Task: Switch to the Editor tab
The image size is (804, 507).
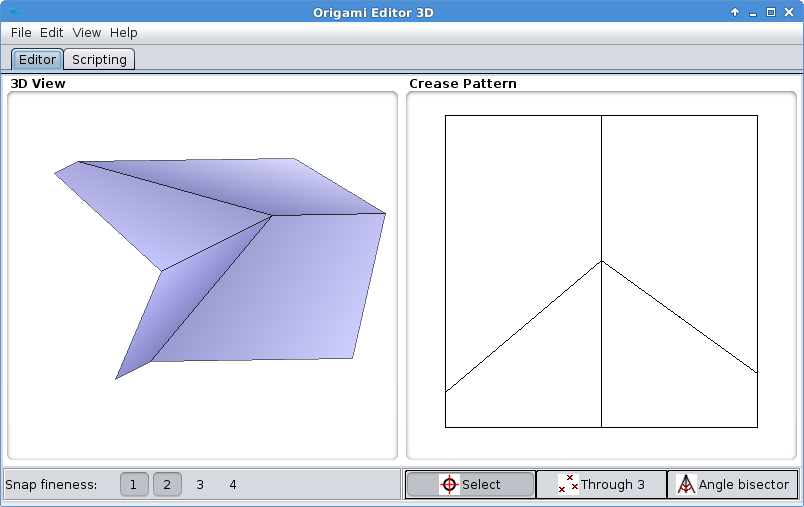Action: click(38, 59)
